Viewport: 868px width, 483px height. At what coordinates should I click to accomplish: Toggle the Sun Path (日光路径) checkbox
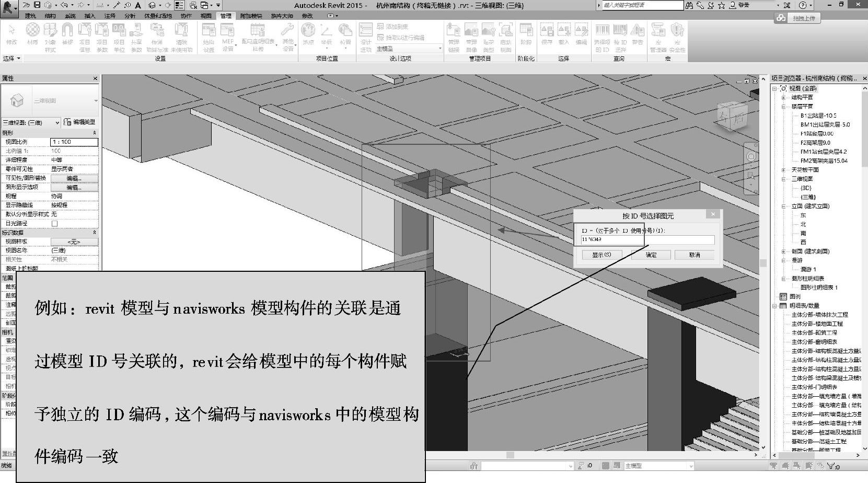click(x=54, y=223)
